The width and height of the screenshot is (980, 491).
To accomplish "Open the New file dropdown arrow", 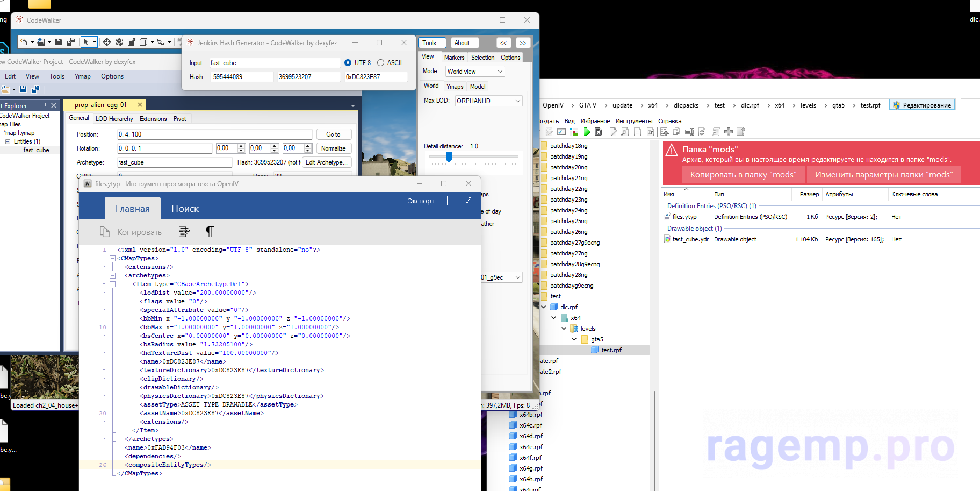I will coord(32,42).
